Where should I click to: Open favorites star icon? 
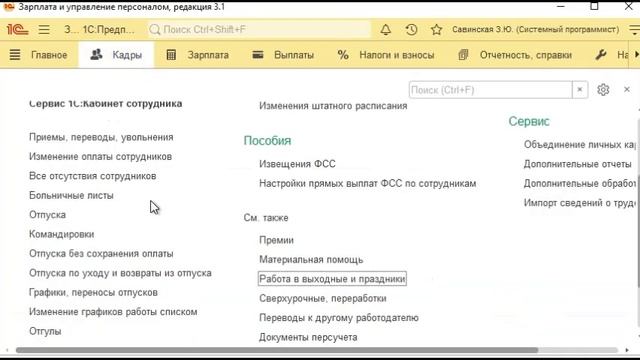pyautogui.click(x=436, y=29)
